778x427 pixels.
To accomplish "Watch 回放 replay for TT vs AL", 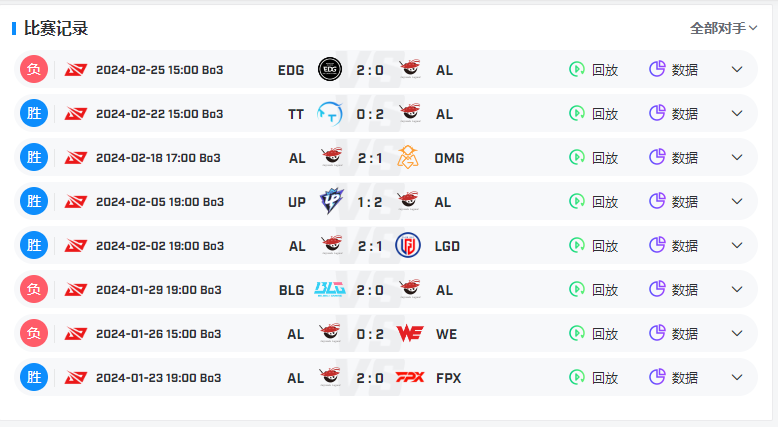I will [593, 114].
